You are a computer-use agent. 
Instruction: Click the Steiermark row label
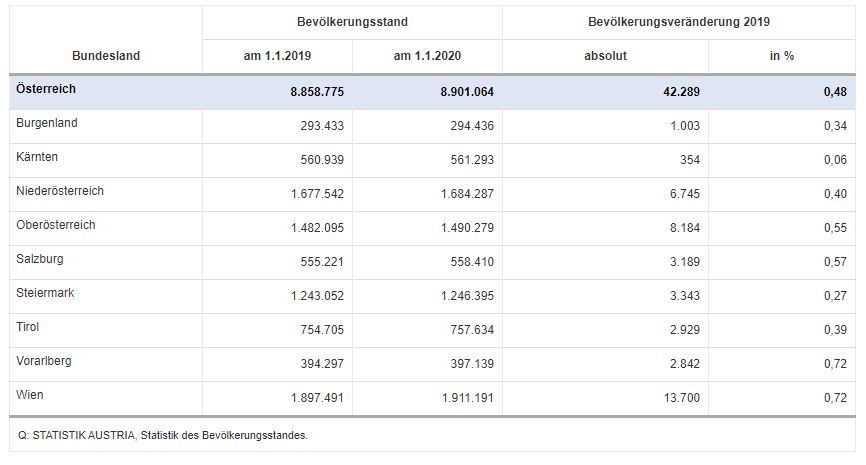pos(45,293)
